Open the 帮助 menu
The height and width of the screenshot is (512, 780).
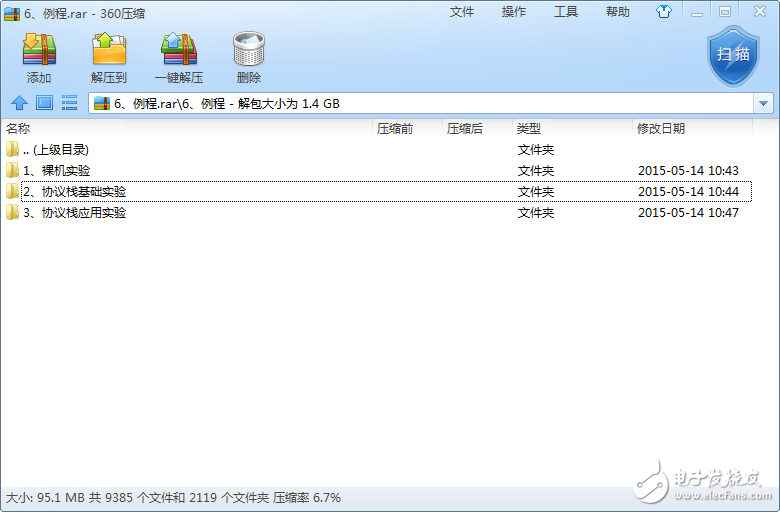pos(617,12)
